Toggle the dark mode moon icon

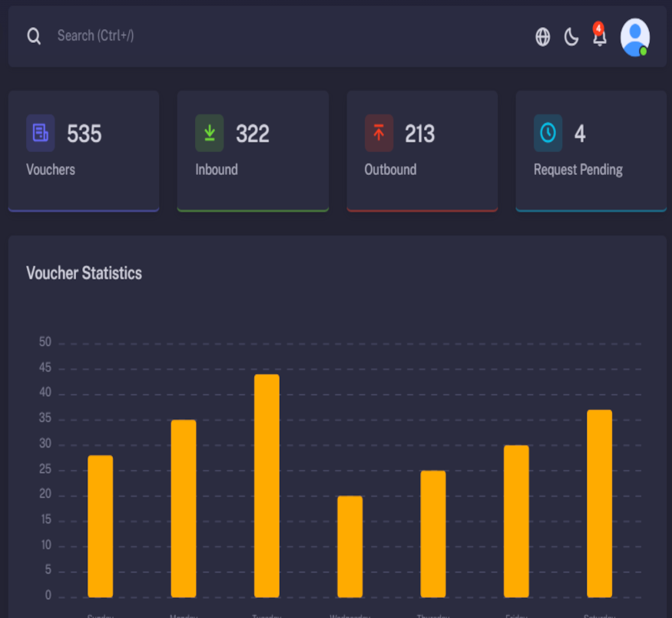pyautogui.click(x=571, y=37)
